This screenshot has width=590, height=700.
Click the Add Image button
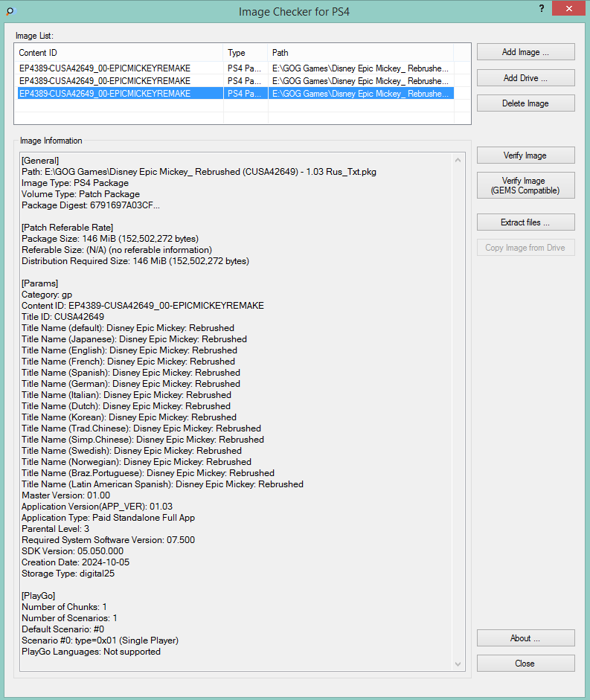pos(526,52)
